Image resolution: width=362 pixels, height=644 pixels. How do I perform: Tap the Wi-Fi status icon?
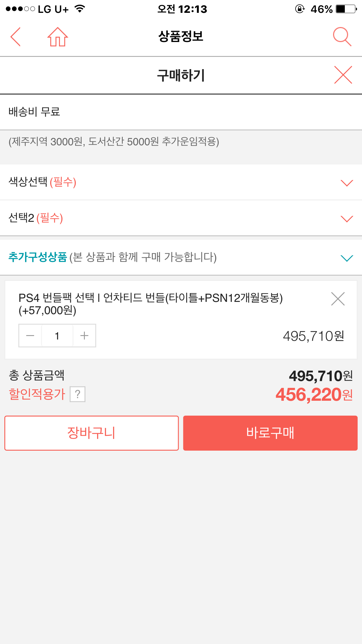(x=80, y=9)
